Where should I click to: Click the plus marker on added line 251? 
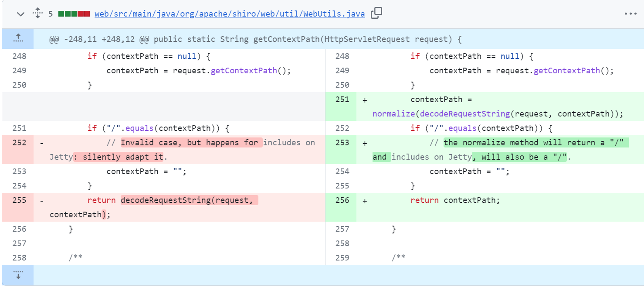(365, 100)
